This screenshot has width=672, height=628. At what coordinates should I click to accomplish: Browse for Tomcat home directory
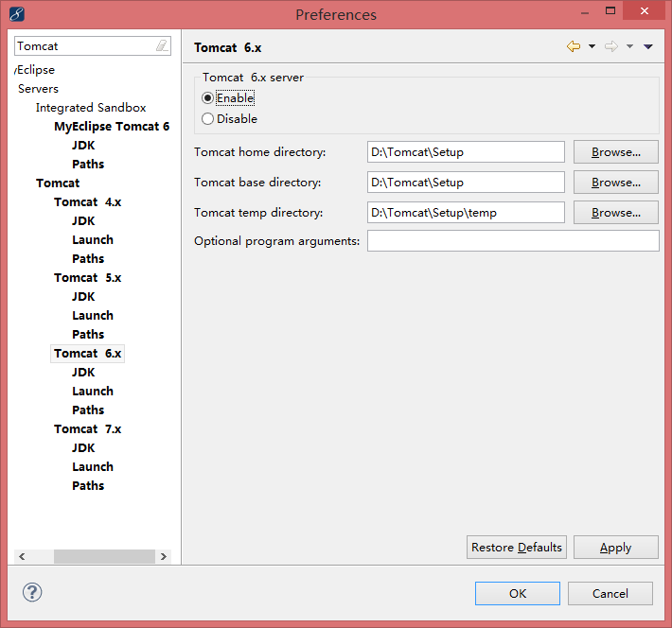click(x=616, y=152)
